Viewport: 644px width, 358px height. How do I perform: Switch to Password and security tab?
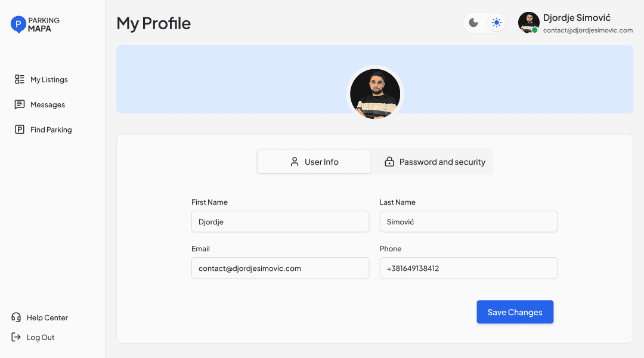point(435,162)
